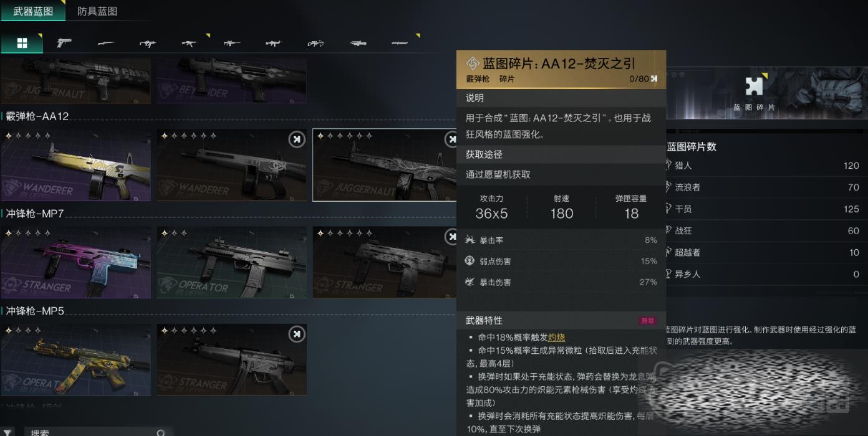The image size is (868, 436).
Task: Open the underlined 灼烧 keyword link
Action: coord(556,337)
